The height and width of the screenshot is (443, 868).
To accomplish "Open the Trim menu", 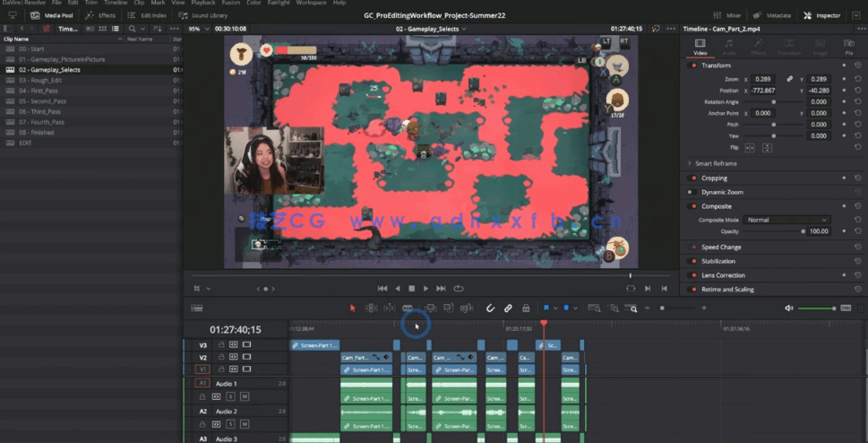I will click(90, 3).
